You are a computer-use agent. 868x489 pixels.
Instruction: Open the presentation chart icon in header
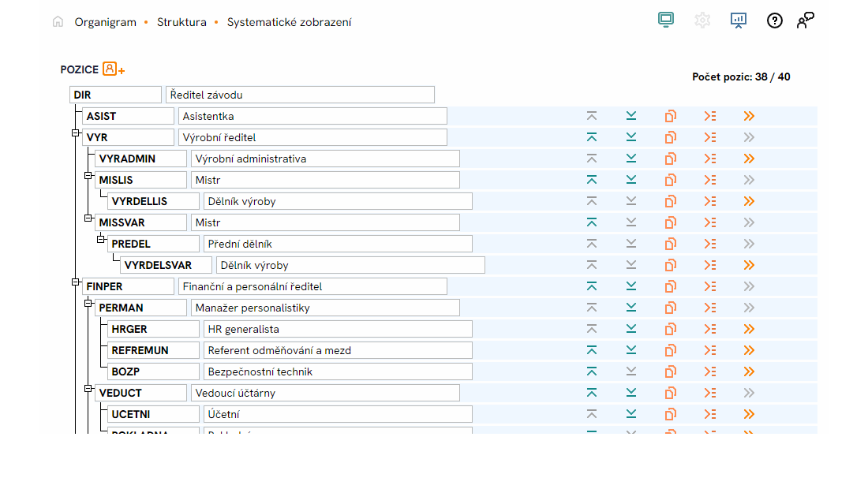[x=739, y=21]
